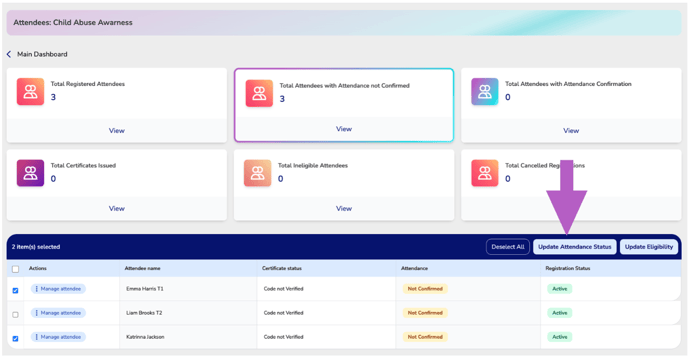
Task: Open Manage attendee for Emma Harris T1
Action: click(58, 289)
